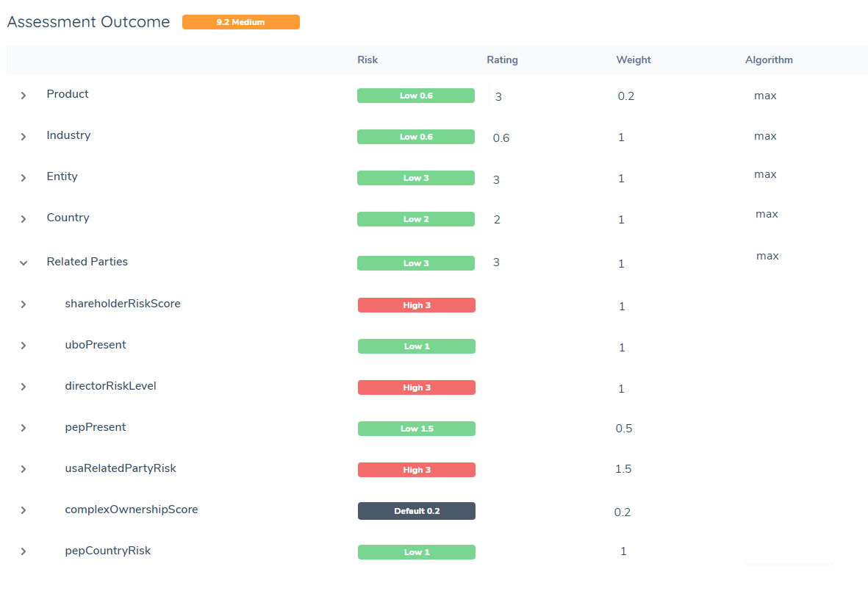Expand usaRelatedPartyRisk row chevron
Screen dimensions: 868x597
pos(24,469)
